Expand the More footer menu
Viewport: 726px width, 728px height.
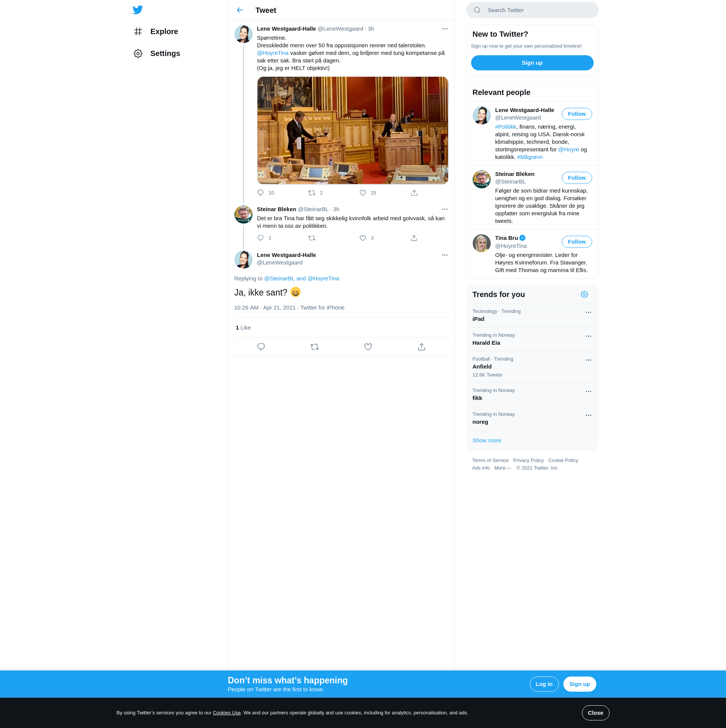pyautogui.click(x=503, y=468)
